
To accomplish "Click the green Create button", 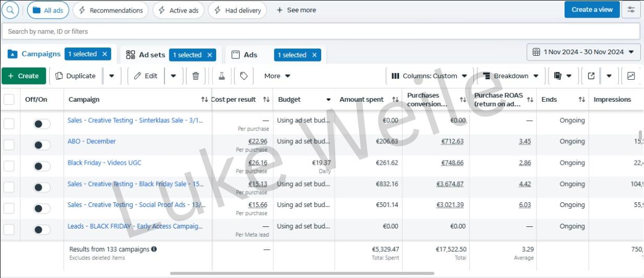I will (x=24, y=76).
